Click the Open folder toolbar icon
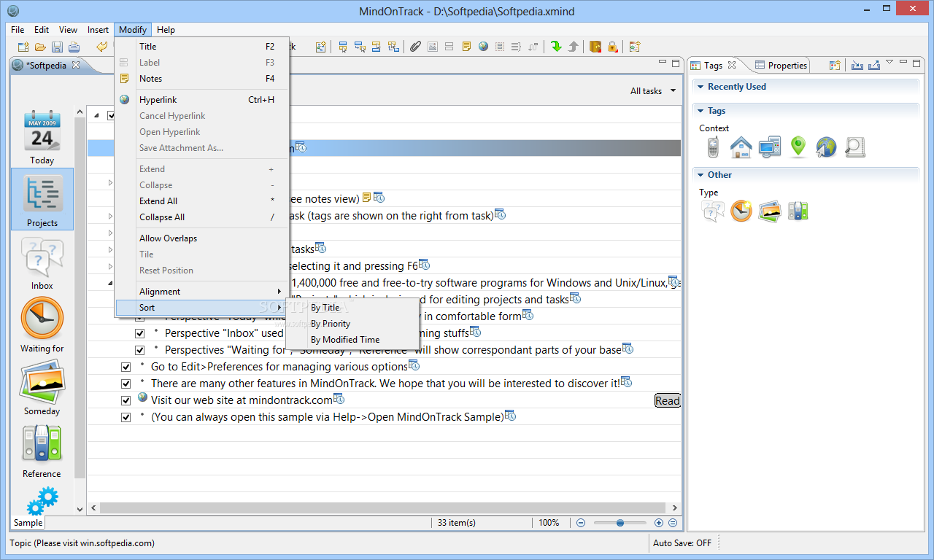 (40, 47)
